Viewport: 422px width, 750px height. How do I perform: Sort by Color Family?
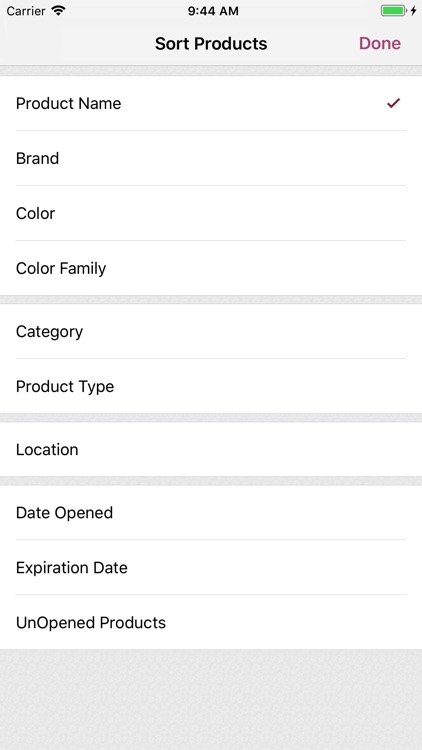click(211, 268)
